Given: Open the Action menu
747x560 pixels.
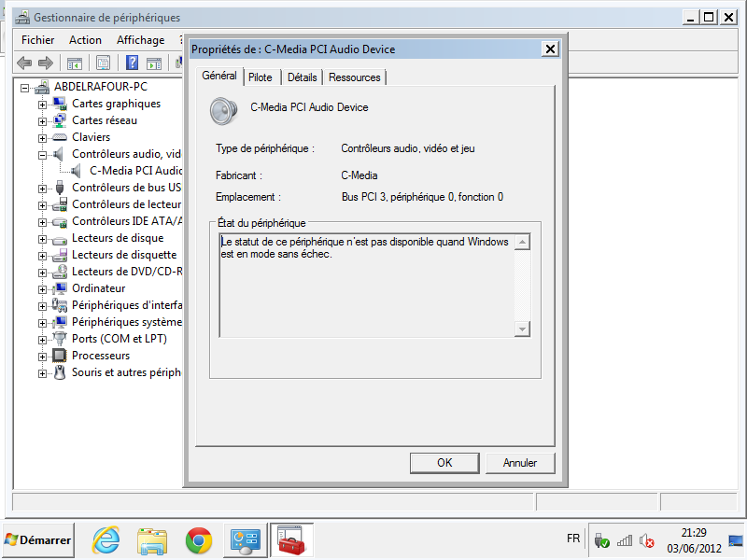Looking at the screenshot, I should pos(85,40).
